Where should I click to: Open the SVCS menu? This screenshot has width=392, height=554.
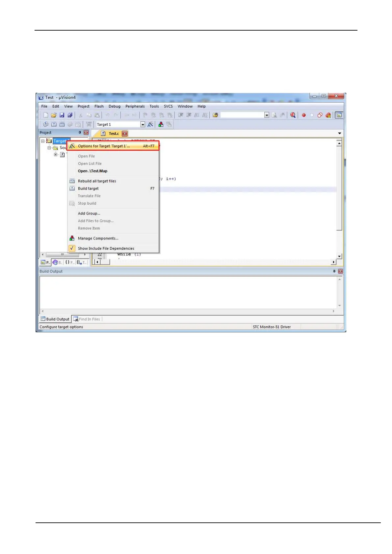(x=168, y=106)
